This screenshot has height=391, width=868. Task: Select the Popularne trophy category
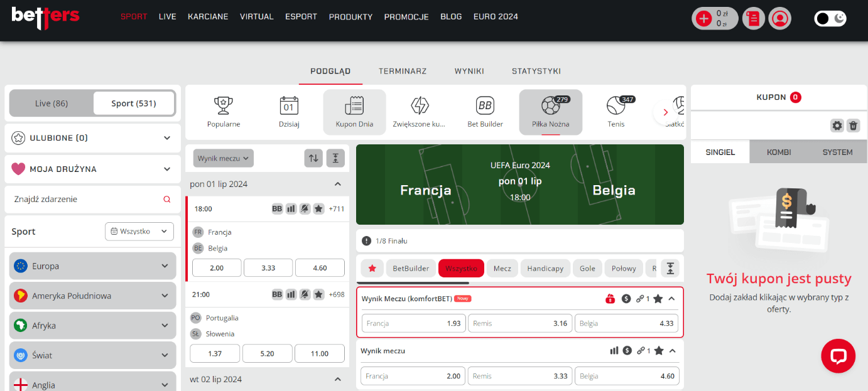224,112
